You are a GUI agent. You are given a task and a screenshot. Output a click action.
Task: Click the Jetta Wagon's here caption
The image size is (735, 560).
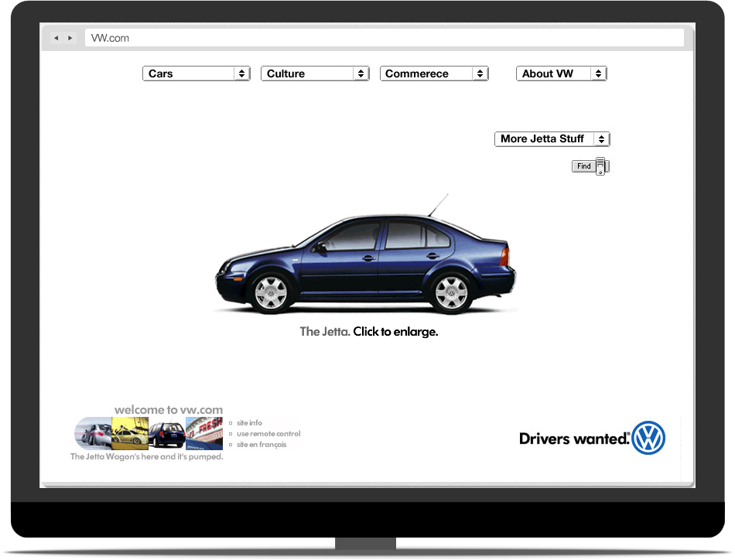point(147,456)
